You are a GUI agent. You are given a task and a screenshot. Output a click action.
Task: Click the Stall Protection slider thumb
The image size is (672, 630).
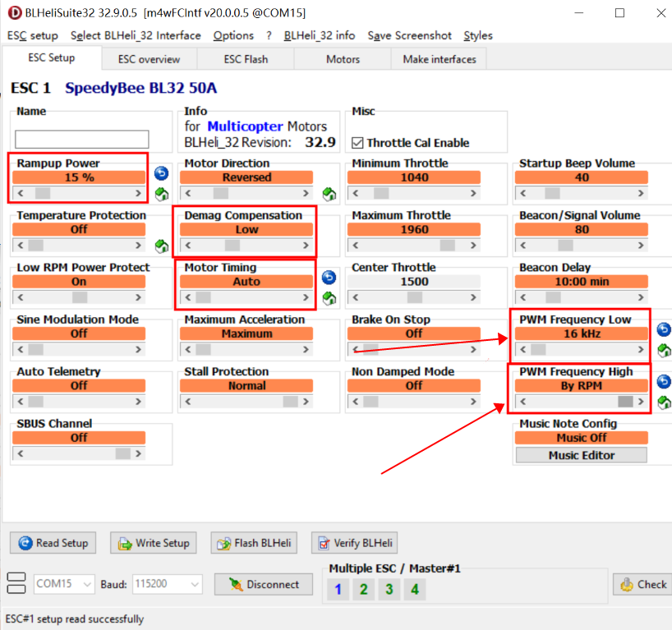pyautogui.click(x=290, y=402)
